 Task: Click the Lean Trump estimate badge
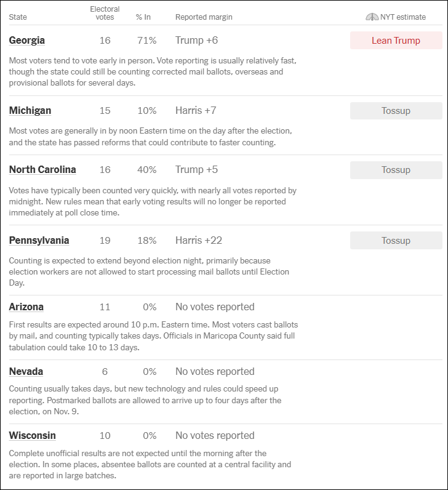(396, 41)
